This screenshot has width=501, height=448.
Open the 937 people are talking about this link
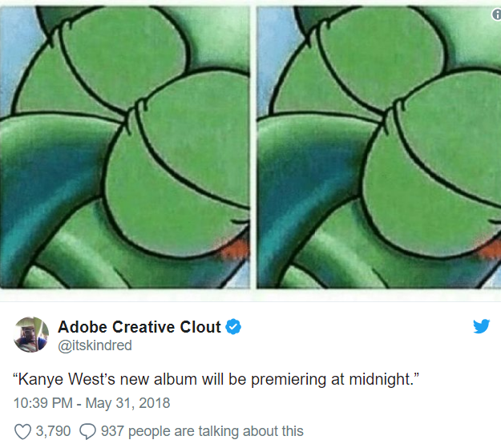tap(202, 431)
